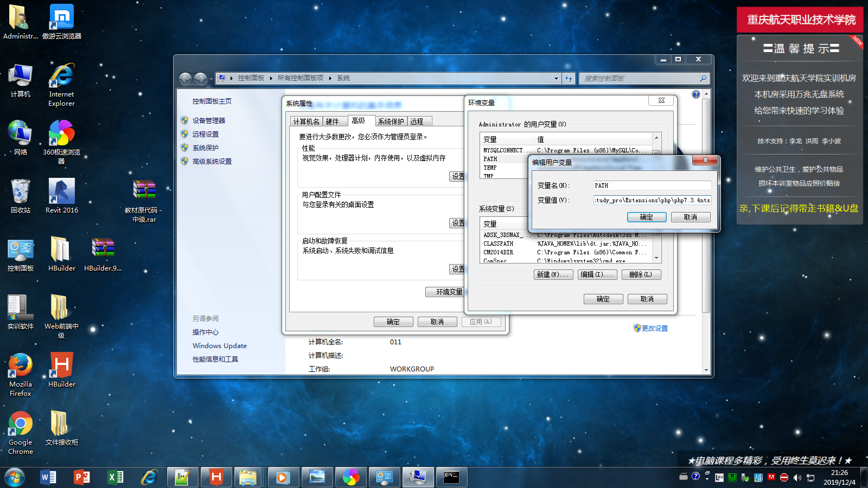Click the Windows Start button
868x488 pixels.
pyautogui.click(x=15, y=478)
